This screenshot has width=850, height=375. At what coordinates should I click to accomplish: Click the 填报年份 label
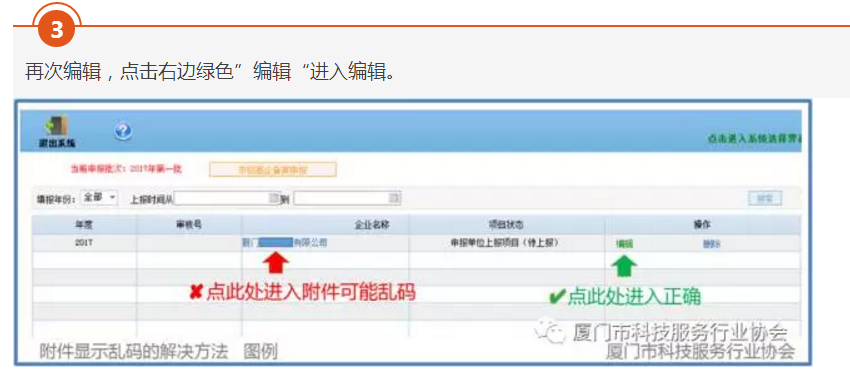point(56,198)
